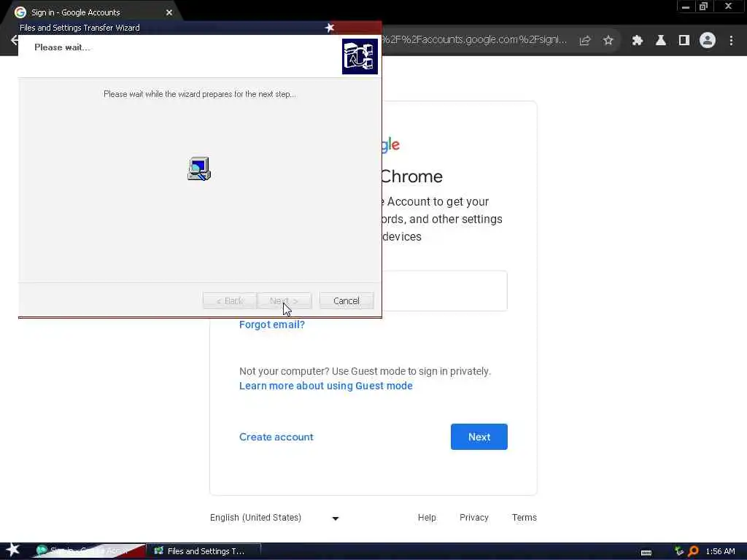This screenshot has height=560, width=747.
Task: Open the English (United States) language dropdown
Action: (x=274, y=518)
